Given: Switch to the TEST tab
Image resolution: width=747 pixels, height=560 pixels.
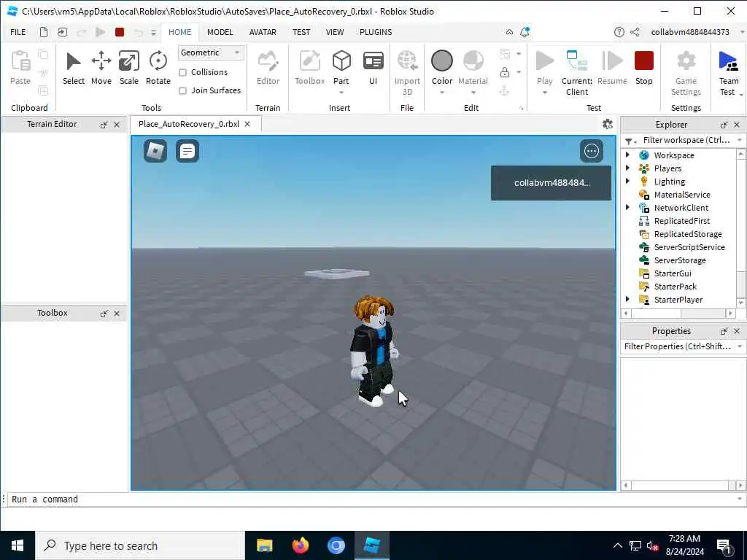Looking at the screenshot, I should (301, 32).
